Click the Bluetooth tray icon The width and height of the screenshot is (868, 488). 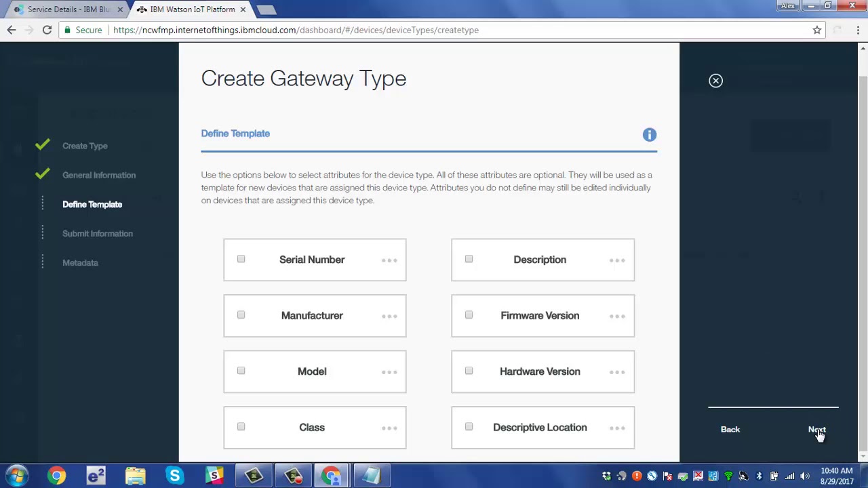click(x=759, y=476)
